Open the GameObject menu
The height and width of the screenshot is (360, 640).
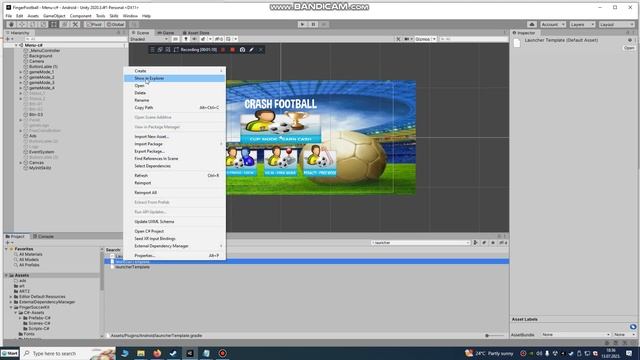54,16
